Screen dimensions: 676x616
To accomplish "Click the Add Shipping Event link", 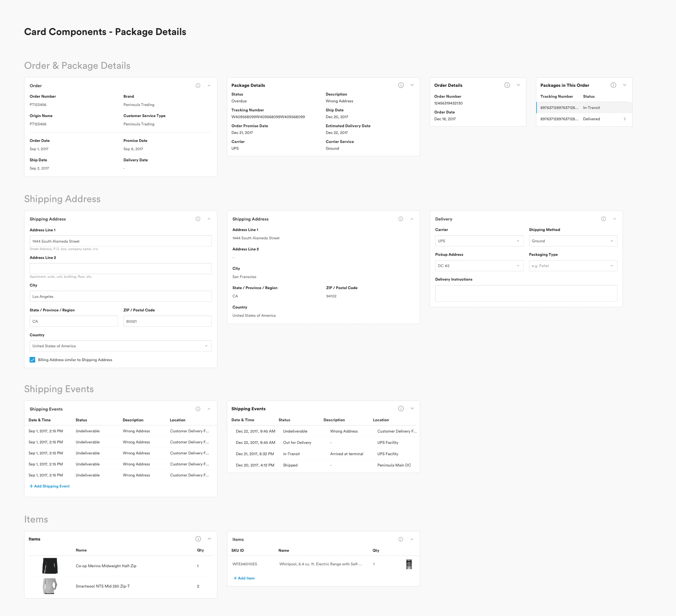I will coord(49,486).
